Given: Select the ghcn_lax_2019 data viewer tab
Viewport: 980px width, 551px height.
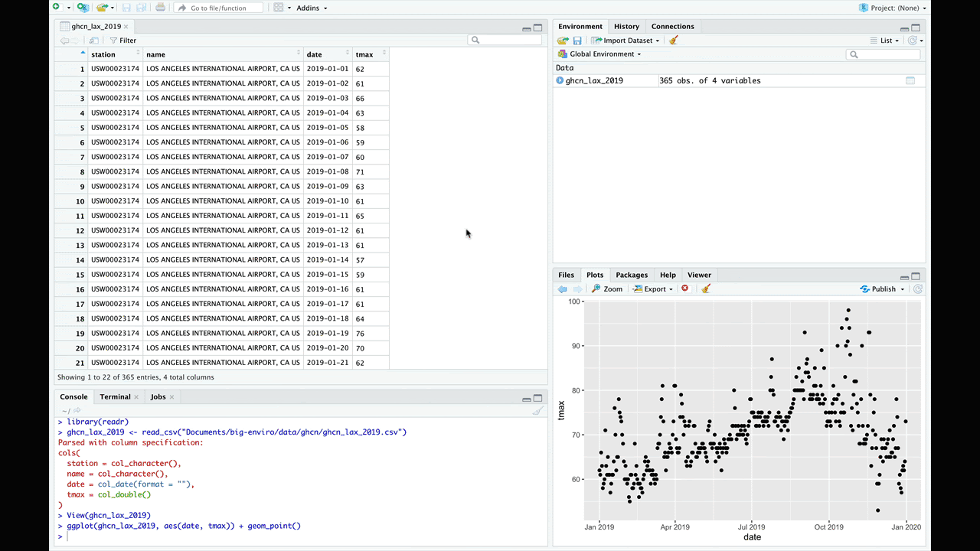Looking at the screenshot, I should pos(96,26).
